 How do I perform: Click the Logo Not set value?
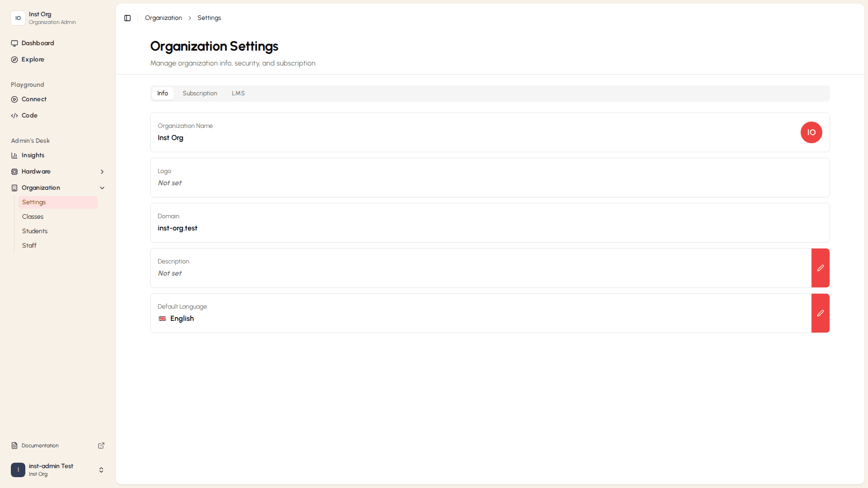click(170, 183)
